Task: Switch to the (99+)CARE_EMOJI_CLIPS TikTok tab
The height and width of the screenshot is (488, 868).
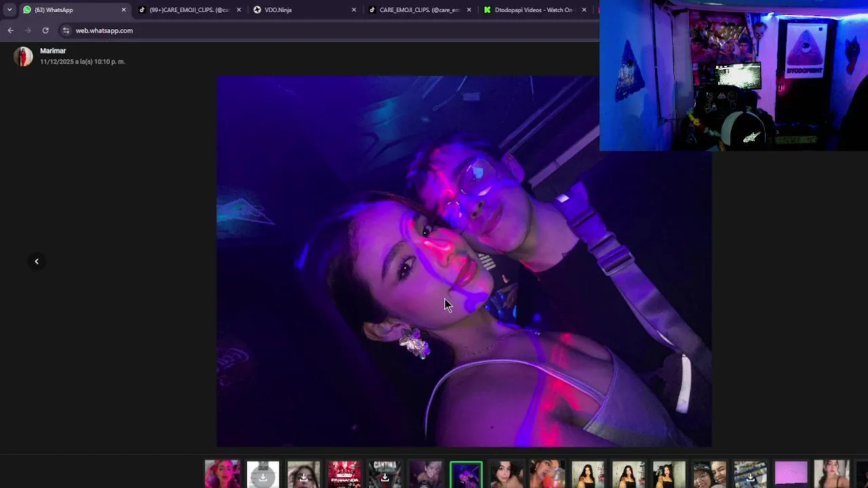Action: 189,10
